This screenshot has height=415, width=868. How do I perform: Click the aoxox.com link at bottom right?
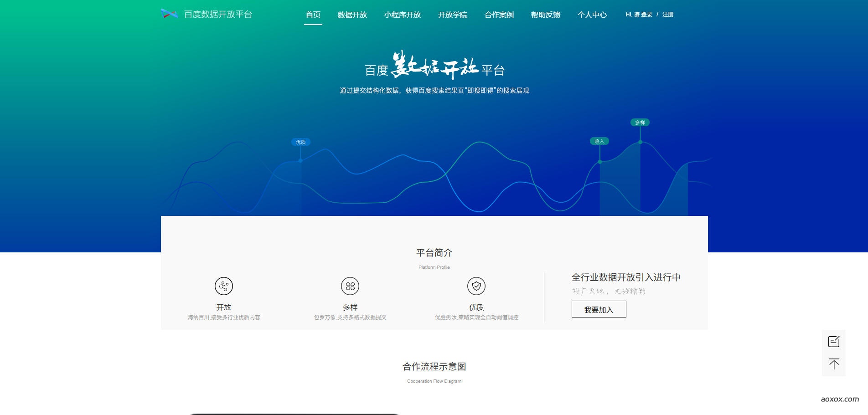tap(846, 399)
